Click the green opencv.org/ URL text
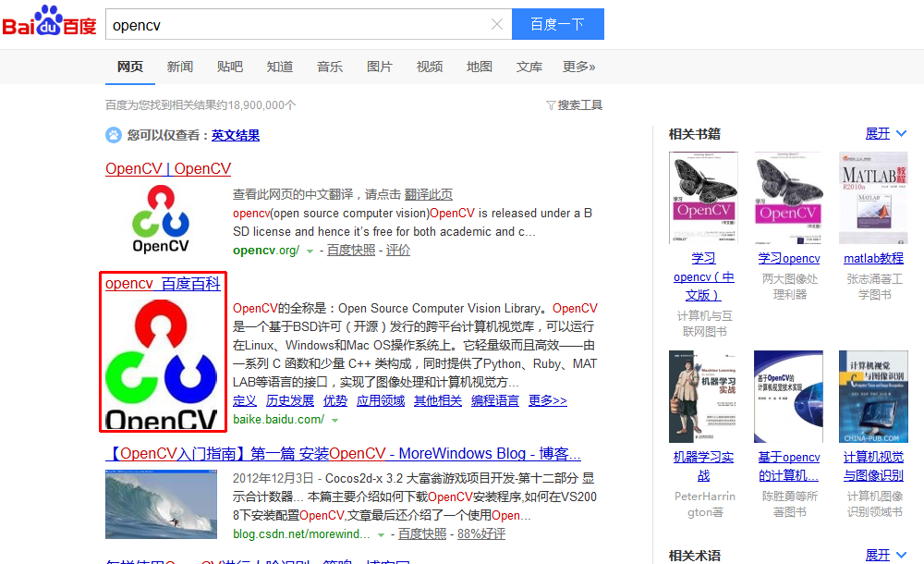Screen dimensions: 924x564 pos(266,251)
